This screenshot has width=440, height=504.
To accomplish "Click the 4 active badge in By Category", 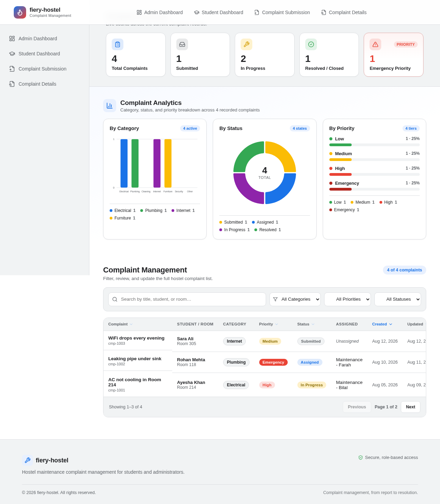I will 190,128.
